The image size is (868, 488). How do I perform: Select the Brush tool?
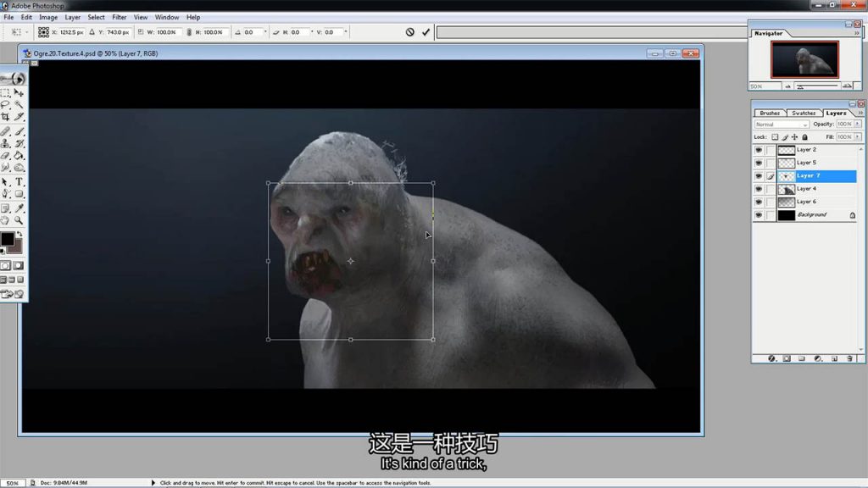click(19, 131)
